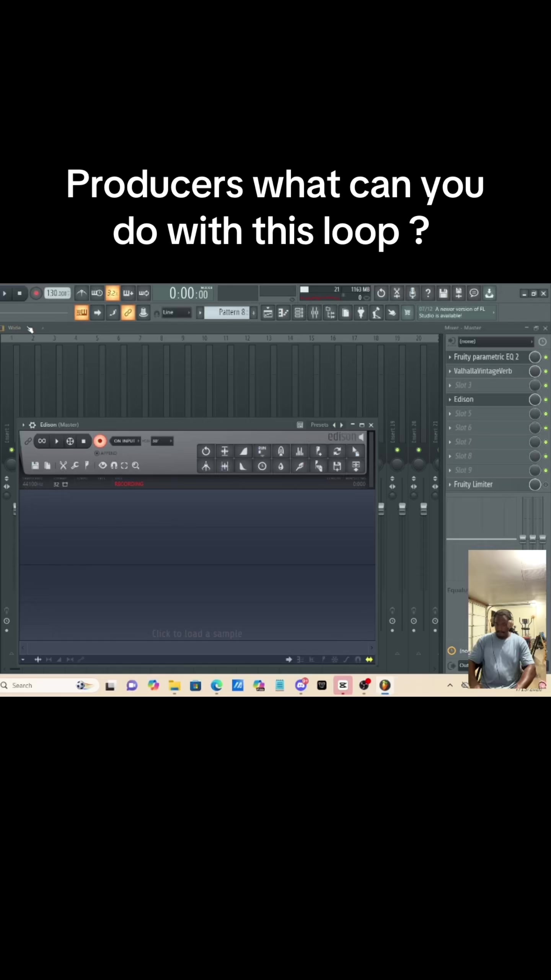Expand Edison window menu arrow beside gear
The width and height of the screenshot is (551, 980).
click(24, 425)
